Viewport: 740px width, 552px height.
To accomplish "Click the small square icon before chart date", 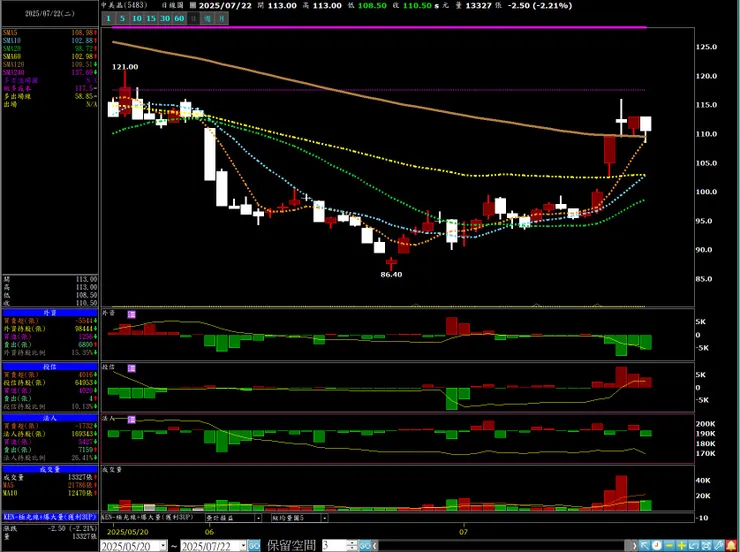I will click(193, 6).
